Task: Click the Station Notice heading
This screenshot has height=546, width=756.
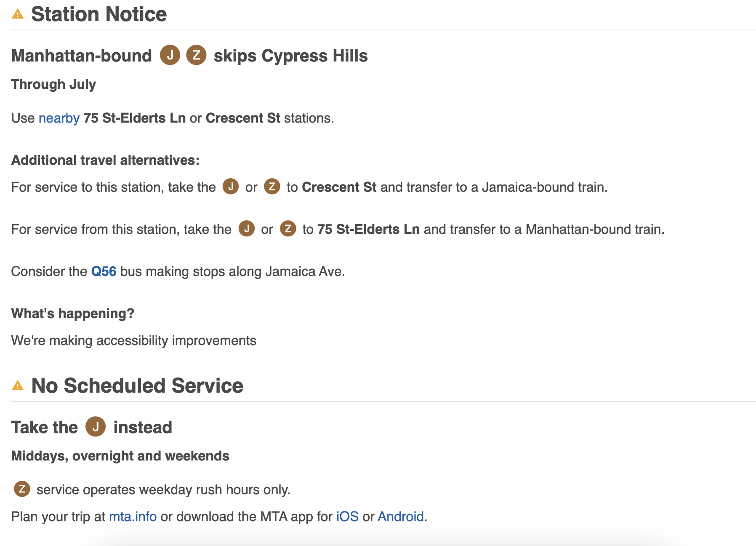Action: pos(99,14)
